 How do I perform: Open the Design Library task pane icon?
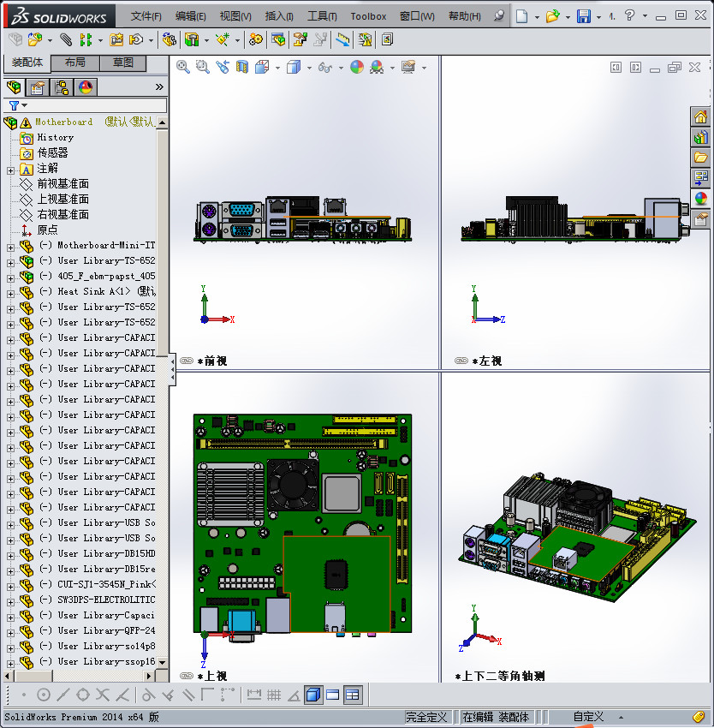tap(700, 137)
